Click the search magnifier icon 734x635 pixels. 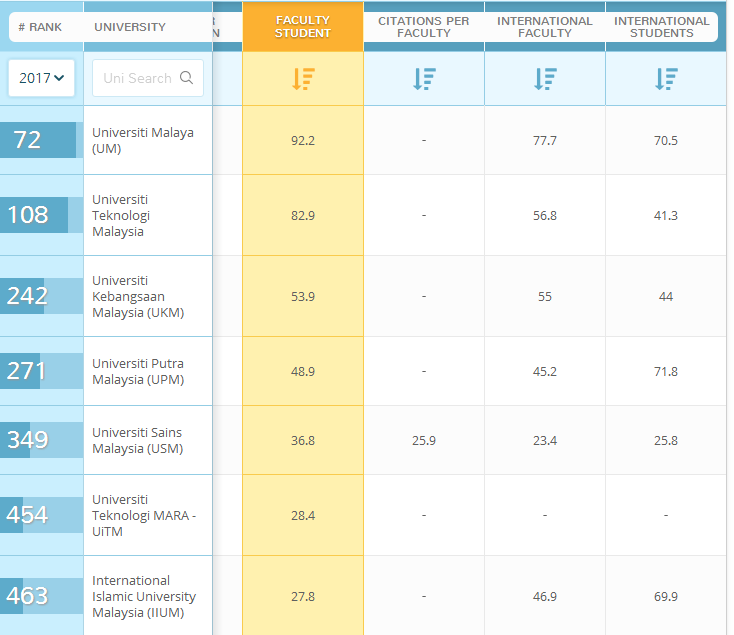point(186,77)
